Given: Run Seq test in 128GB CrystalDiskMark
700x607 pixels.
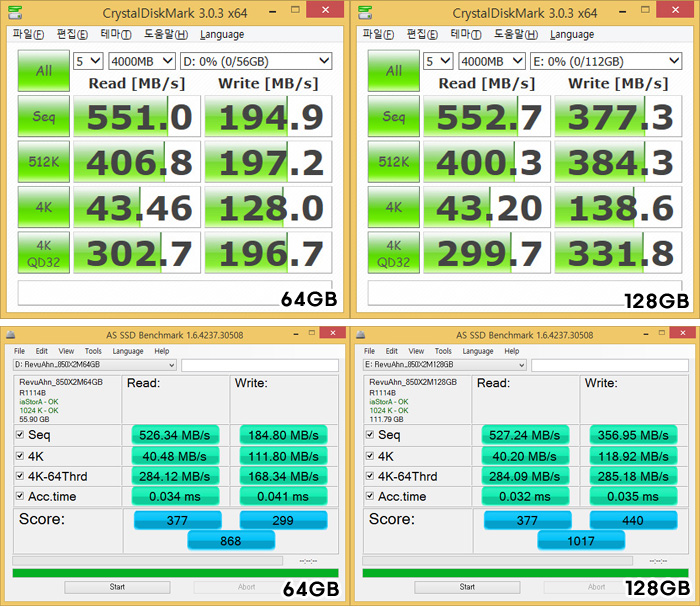Looking at the screenshot, I should pos(394,116).
